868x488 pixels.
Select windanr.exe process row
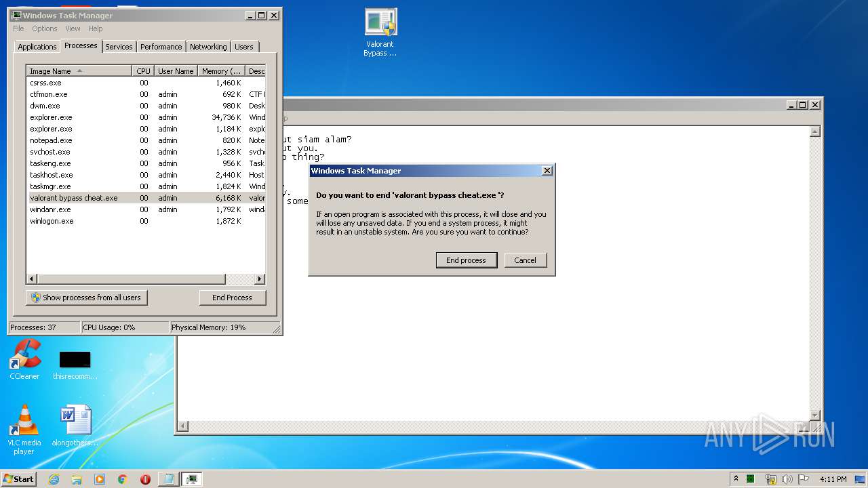point(146,209)
